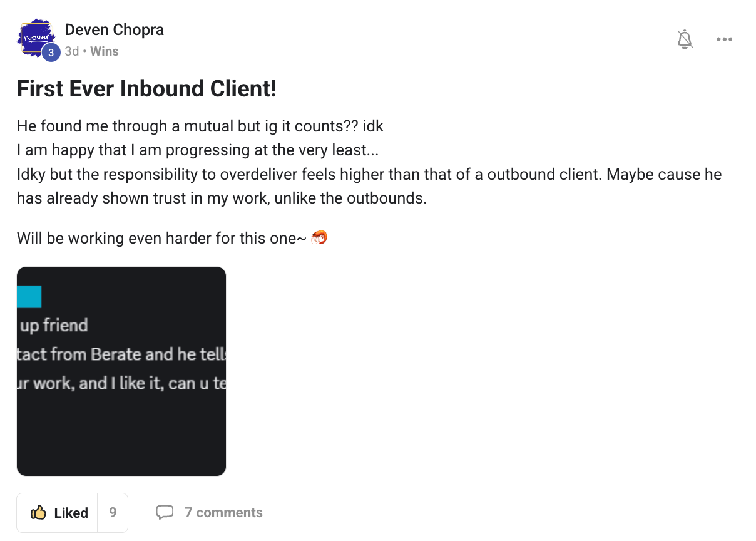Toggle the Liked button label
This screenshot has height=541, width=756.
pos(71,513)
